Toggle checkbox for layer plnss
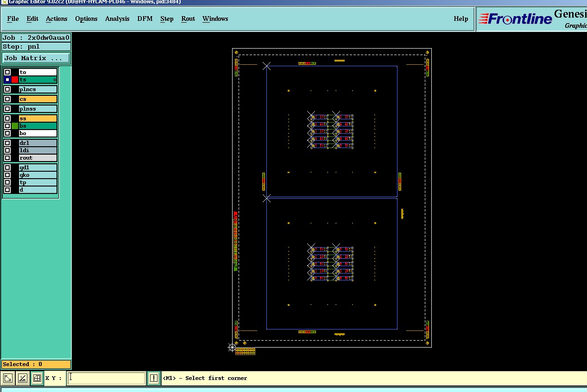Viewport: 587px width, 392px height. [x=7, y=109]
